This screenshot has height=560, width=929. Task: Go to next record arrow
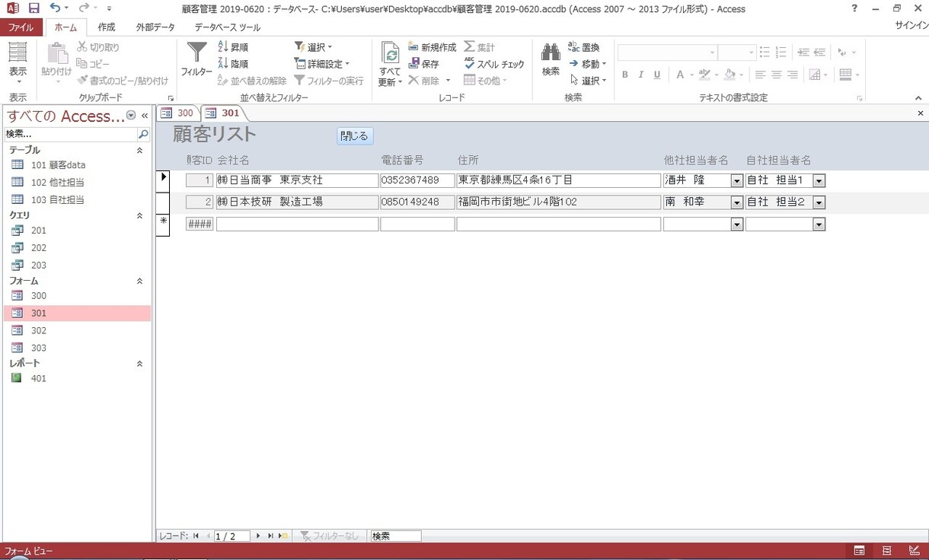258,536
